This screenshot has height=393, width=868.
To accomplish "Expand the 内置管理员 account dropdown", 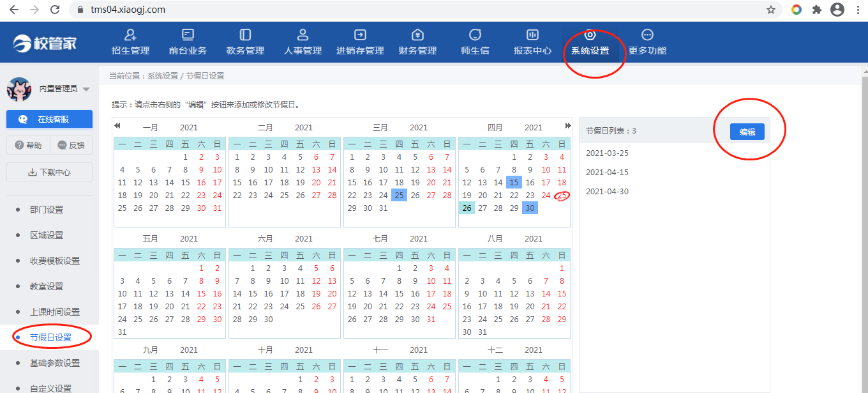I will (86, 89).
